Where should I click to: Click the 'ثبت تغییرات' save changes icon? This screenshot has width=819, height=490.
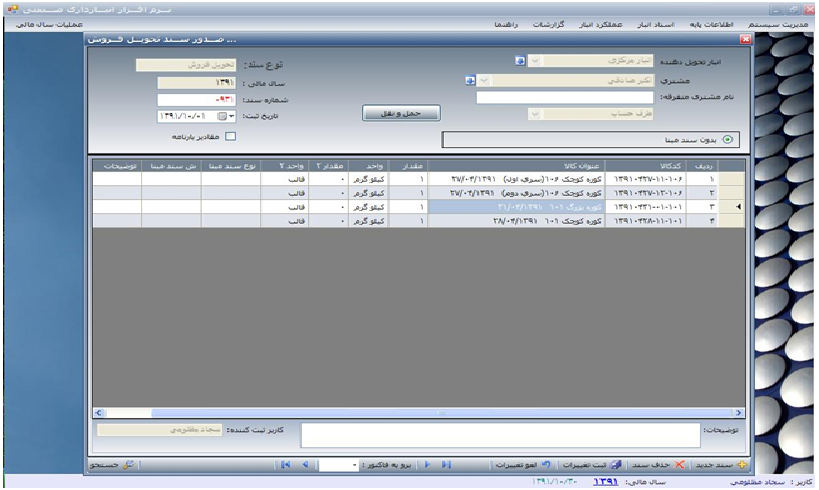(x=615, y=465)
